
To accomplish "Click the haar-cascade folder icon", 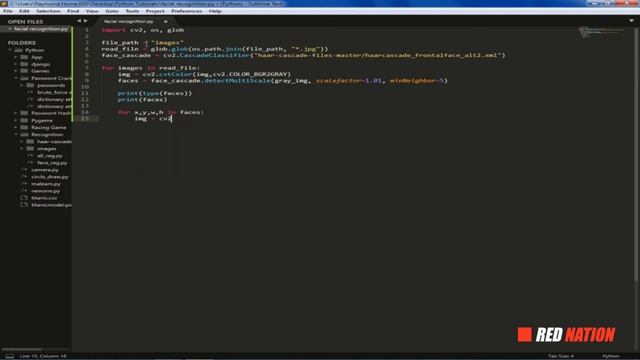I will 30,142.
